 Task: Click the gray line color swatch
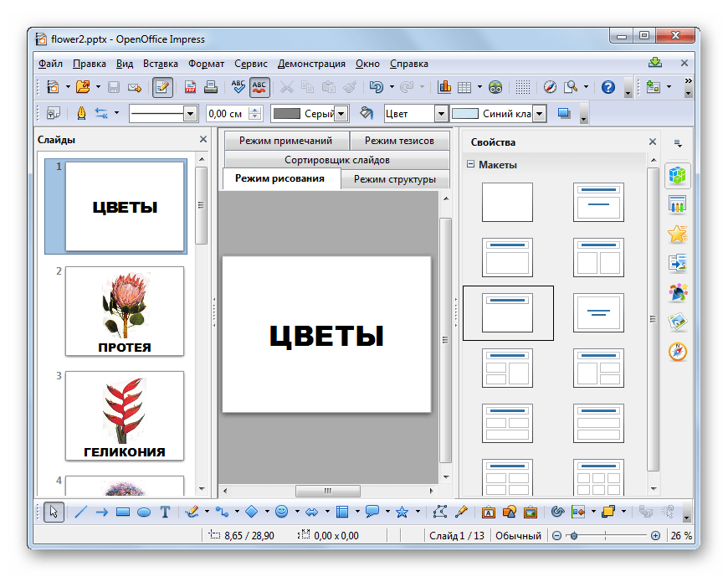[286, 113]
